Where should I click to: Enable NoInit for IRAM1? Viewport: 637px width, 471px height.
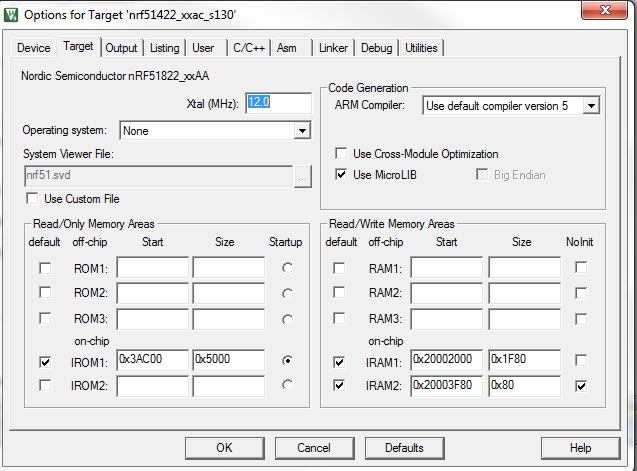click(x=581, y=360)
